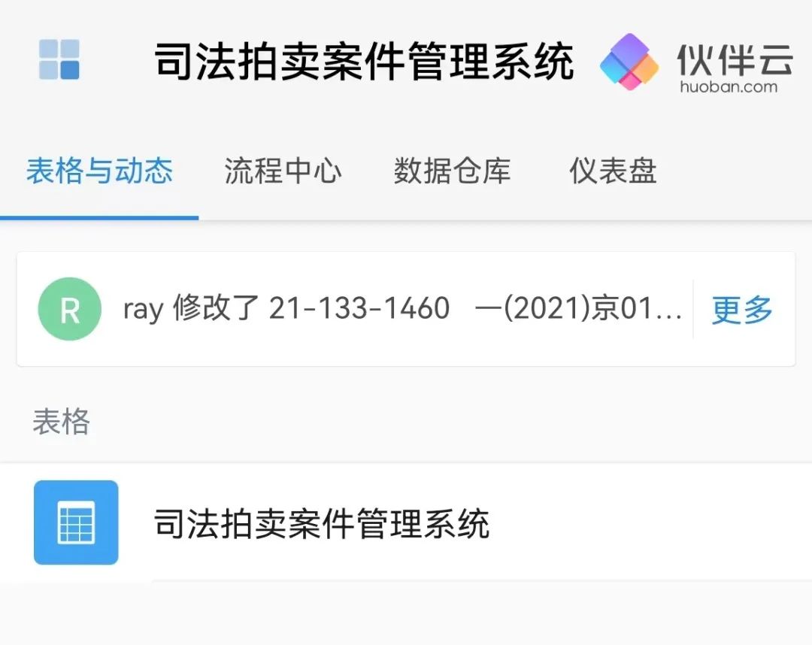Tap the green R user avatar

pos(69,309)
